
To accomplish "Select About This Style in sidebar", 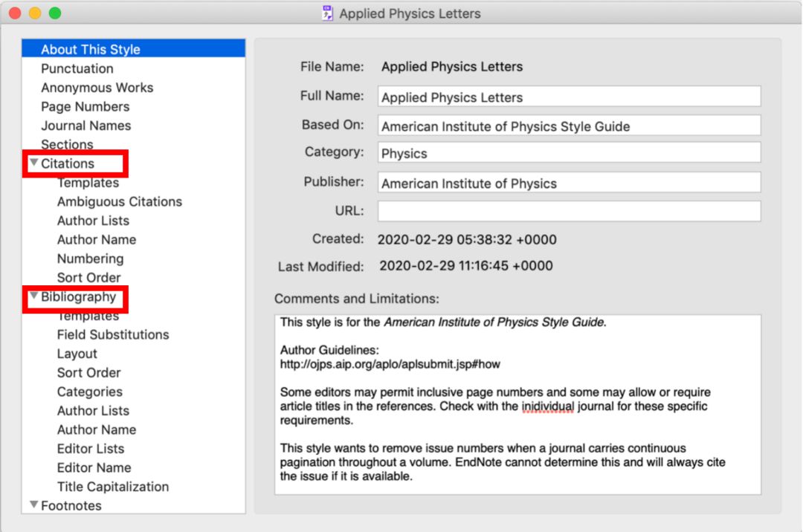I will pos(90,49).
